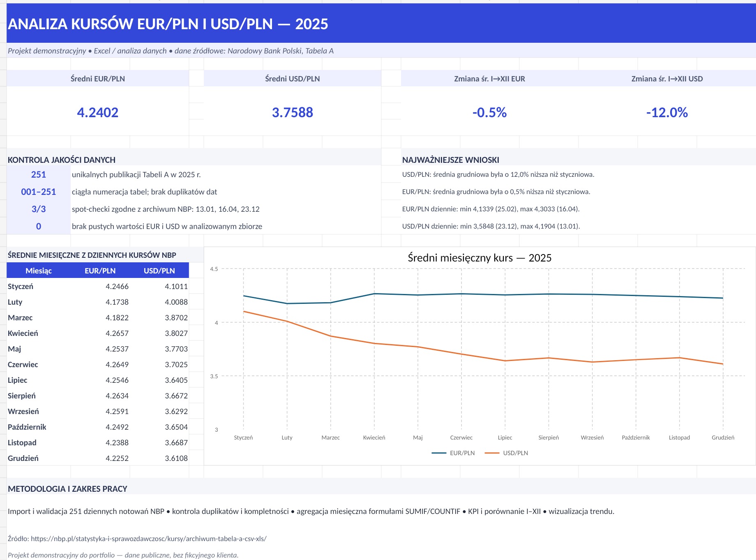Select the KPI value 3.7588
The height and width of the screenshot is (560, 756).
coord(293,112)
